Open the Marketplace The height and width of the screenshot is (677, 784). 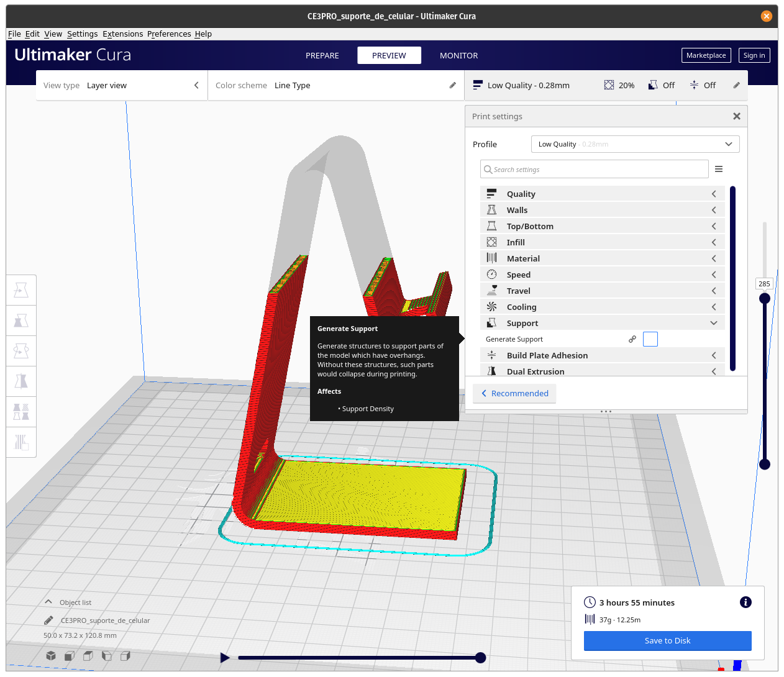pos(706,55)
